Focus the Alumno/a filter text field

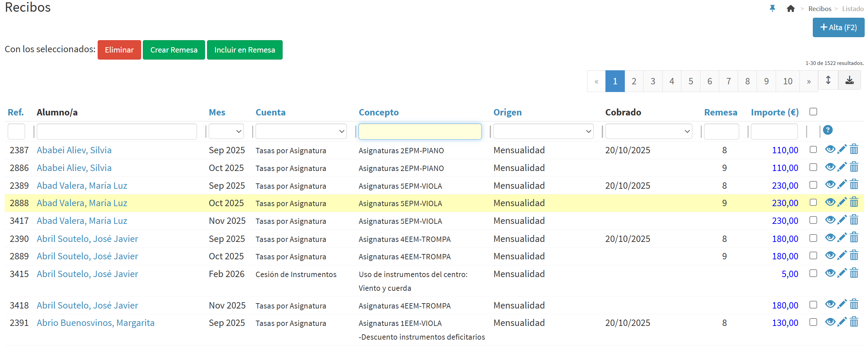coord(117,132)
